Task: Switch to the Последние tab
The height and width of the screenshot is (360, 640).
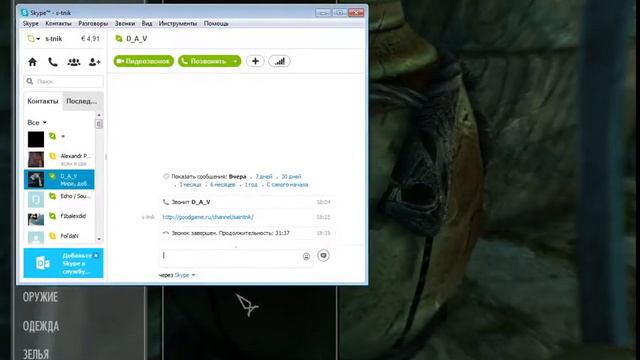Action: point(82,101)
